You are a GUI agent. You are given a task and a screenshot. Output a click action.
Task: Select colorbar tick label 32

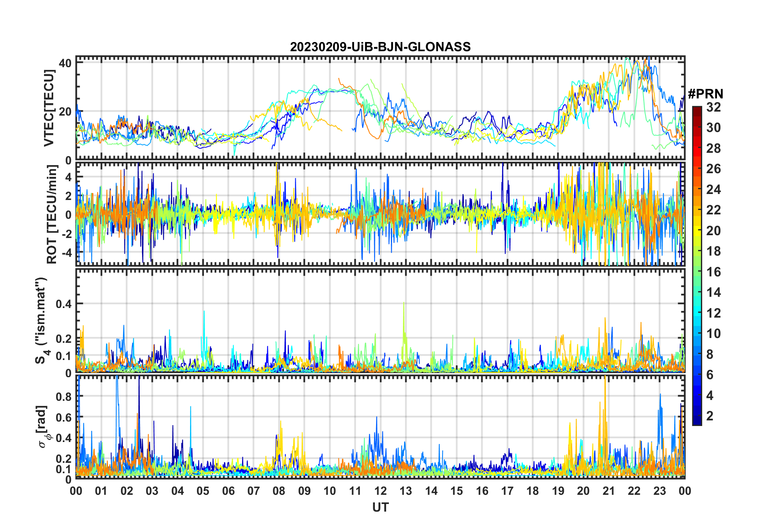click(713, 107)
